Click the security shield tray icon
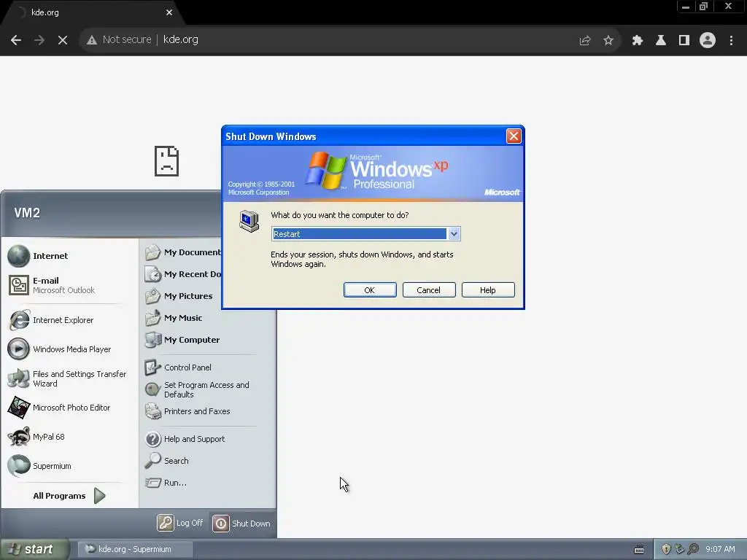 pos(666,549)
